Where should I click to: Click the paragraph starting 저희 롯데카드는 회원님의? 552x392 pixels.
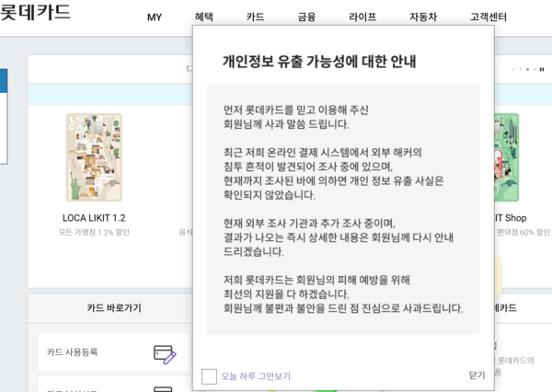[x=343, y=294]
